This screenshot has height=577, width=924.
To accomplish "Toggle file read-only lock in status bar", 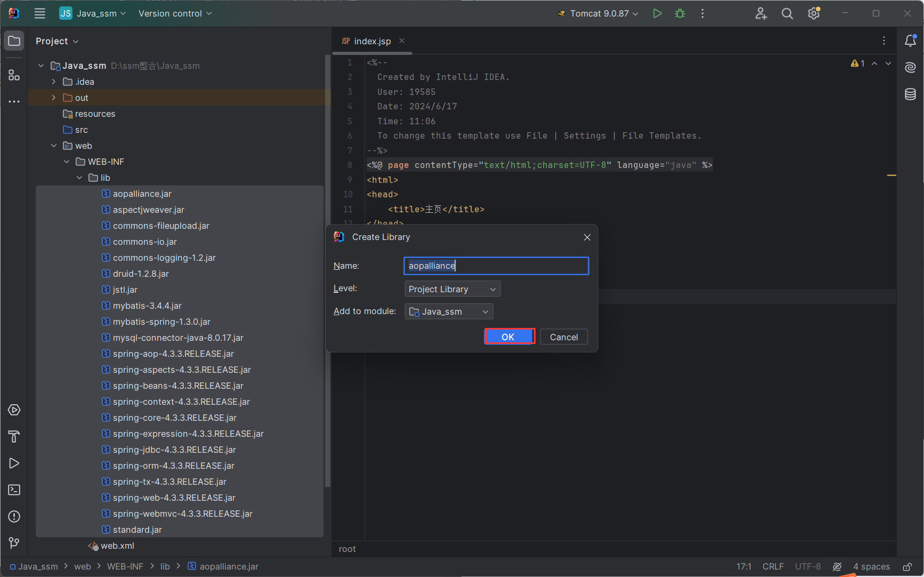I will 907,566.
